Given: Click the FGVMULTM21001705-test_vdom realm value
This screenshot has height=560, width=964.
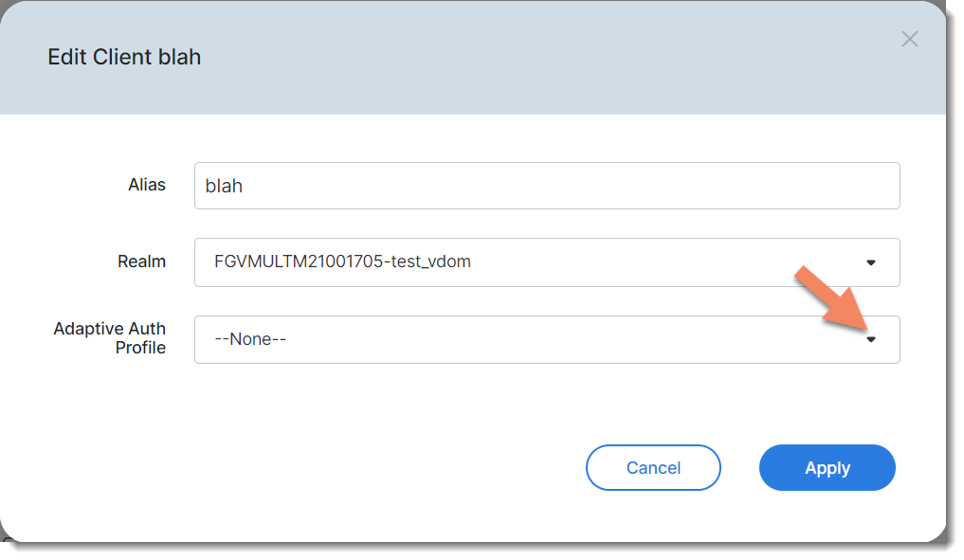Looking at the screenshot, I should [x=342, y=262].
